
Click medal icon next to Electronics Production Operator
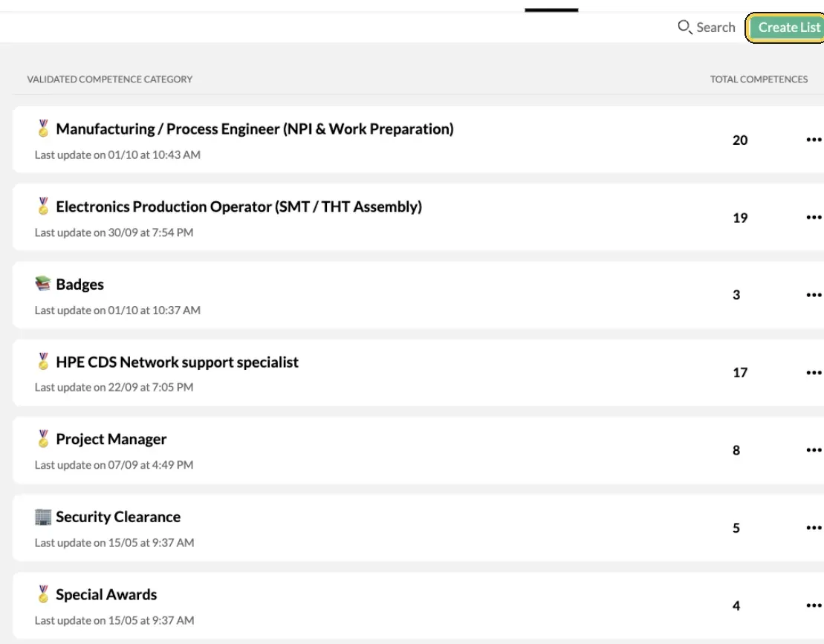coord(43,206)
